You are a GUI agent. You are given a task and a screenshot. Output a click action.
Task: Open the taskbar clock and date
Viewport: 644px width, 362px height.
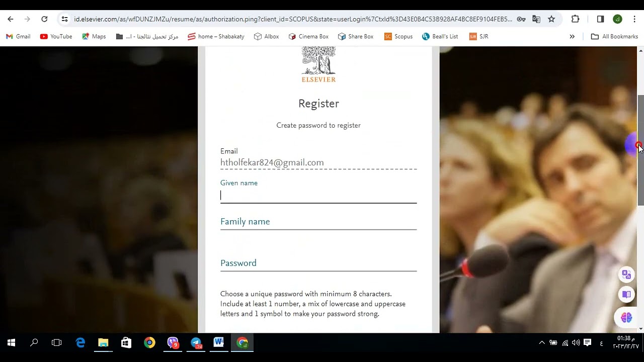pyautogui.click(x=625, y=342)
